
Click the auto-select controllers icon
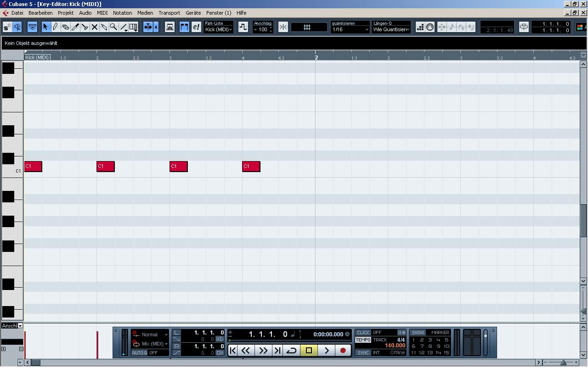click(x=170, y=27)
